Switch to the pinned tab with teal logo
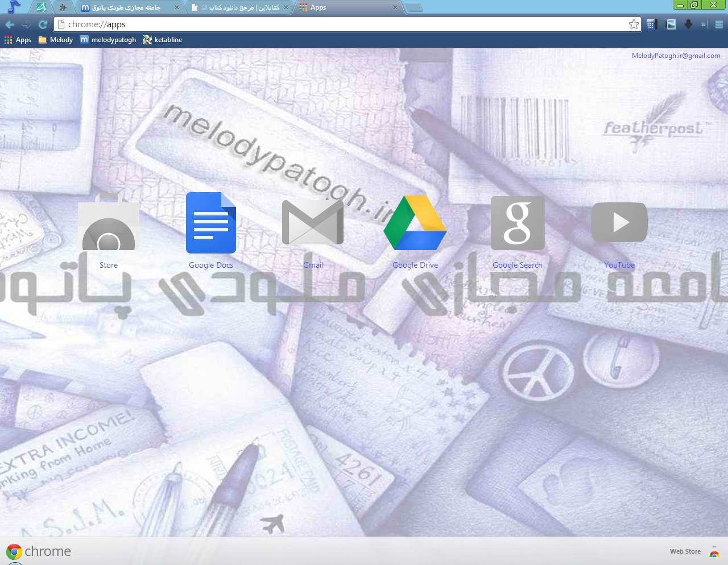The height and width of the screenshot is (565, 728). tap(41, 7)
